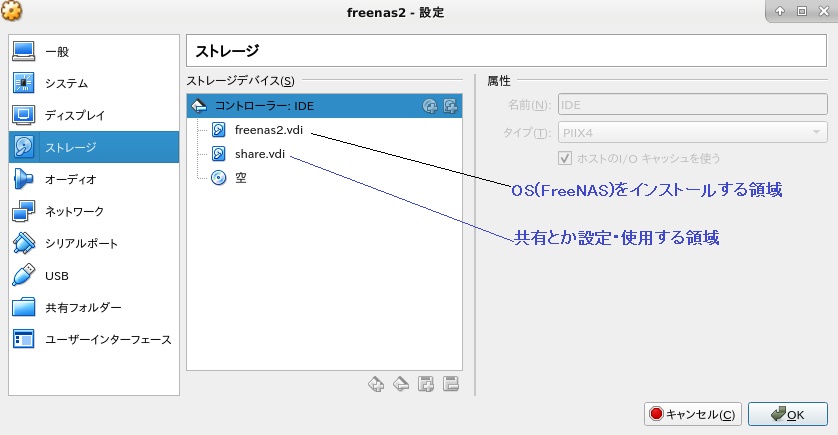The height and width of the screenshot is (435, 838).
Task: Open the 一般 (General) settings category
Action: [94, 51]
